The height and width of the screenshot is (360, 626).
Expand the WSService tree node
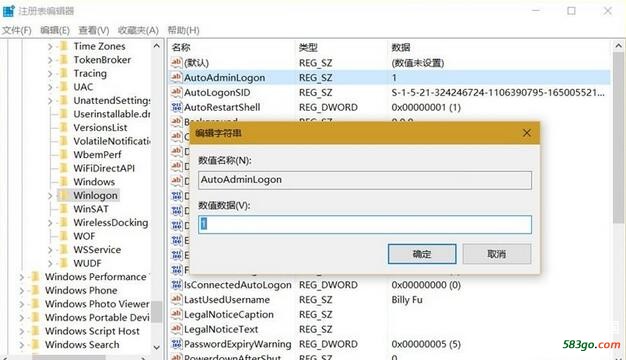(x=50, y=250)
